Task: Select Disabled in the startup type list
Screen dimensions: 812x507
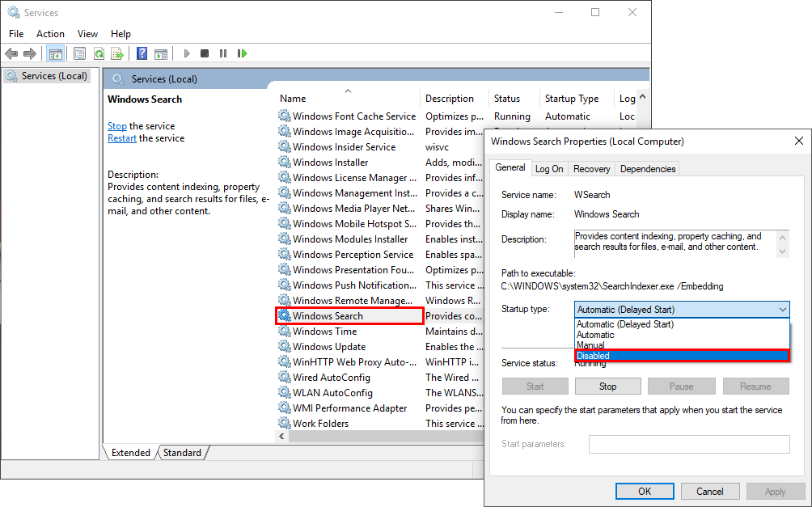Action: pos(682,356)
